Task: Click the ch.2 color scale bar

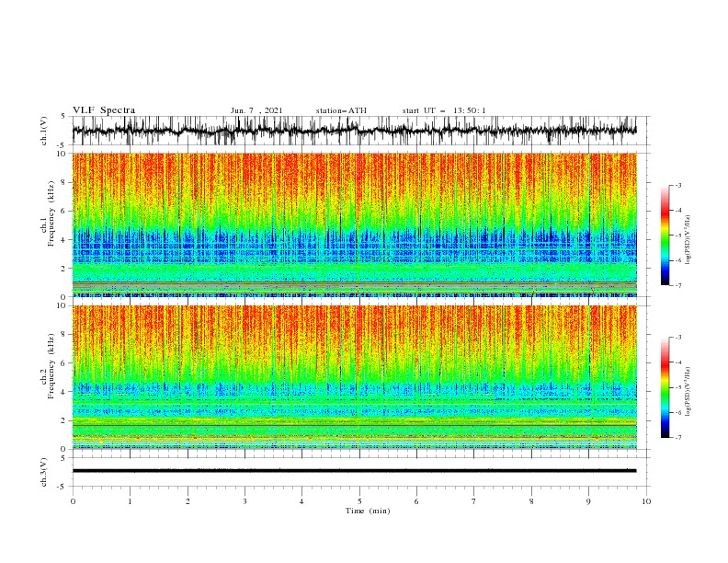Action: click(x=665, y=387)
